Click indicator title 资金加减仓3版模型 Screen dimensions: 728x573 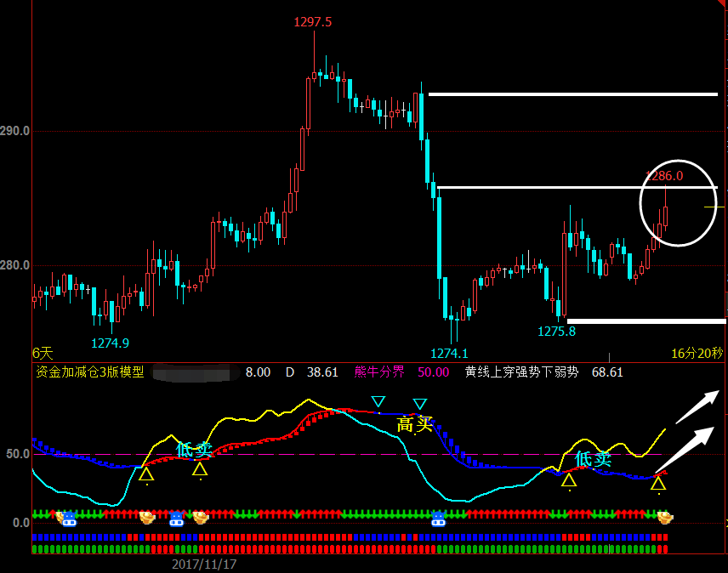pyautogui.click(x=90, y=372)
